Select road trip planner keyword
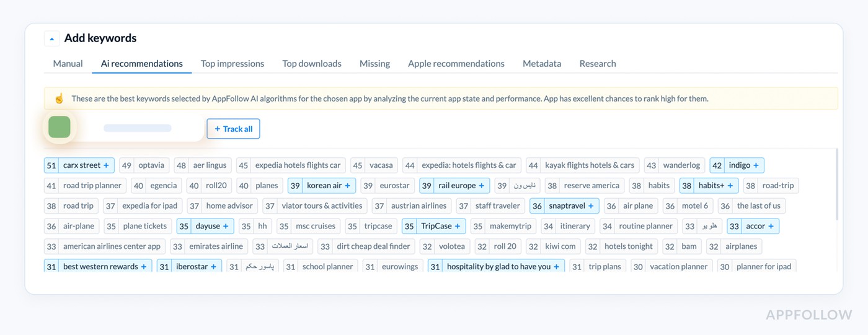Image resolution: width=868 pixels, height=335 pixels. click(x=85, y=186)
